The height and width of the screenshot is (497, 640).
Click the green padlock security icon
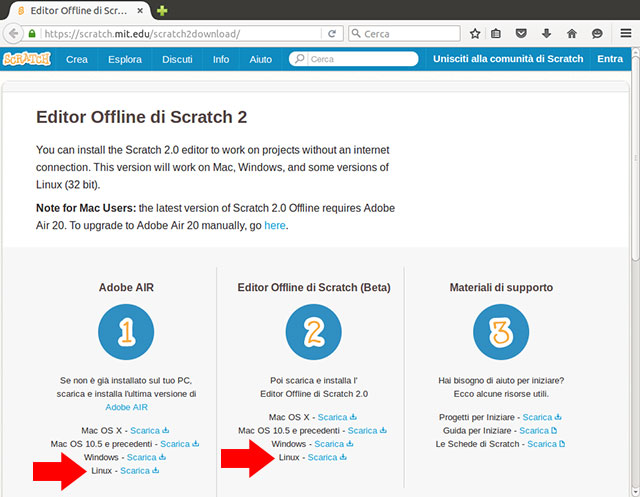(x=32, y=33)
